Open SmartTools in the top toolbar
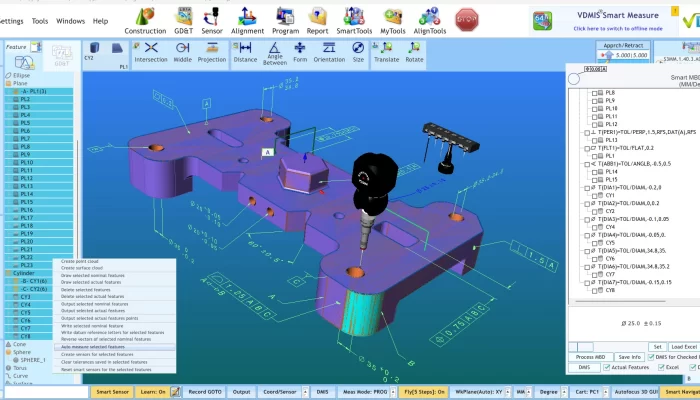The width and height of the screenshot is (700, 400). (354, 21)
